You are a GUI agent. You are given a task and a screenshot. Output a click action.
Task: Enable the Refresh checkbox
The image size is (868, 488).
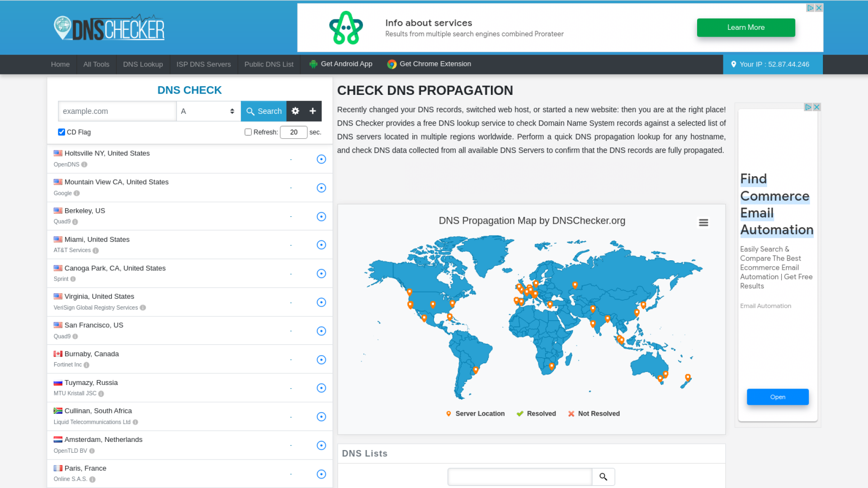coord(248,132)
